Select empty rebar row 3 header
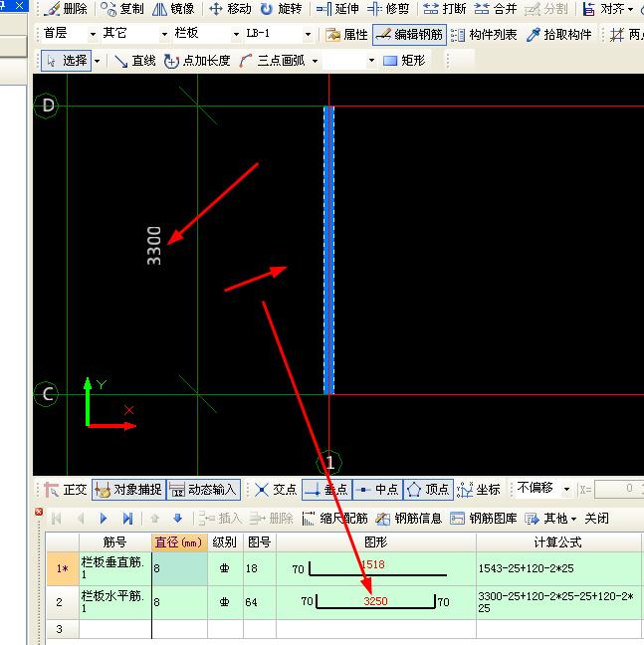Screen dimensions: 644x645 click(63, 629)
